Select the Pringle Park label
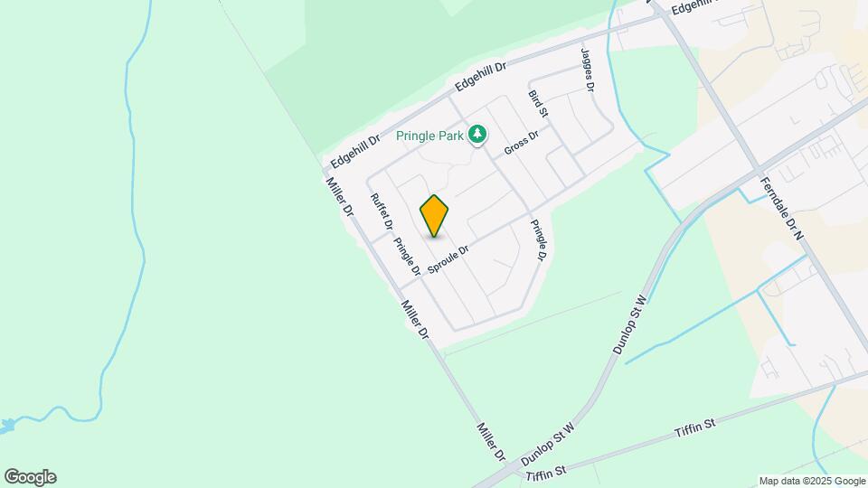868x488 pixels. 429,136
